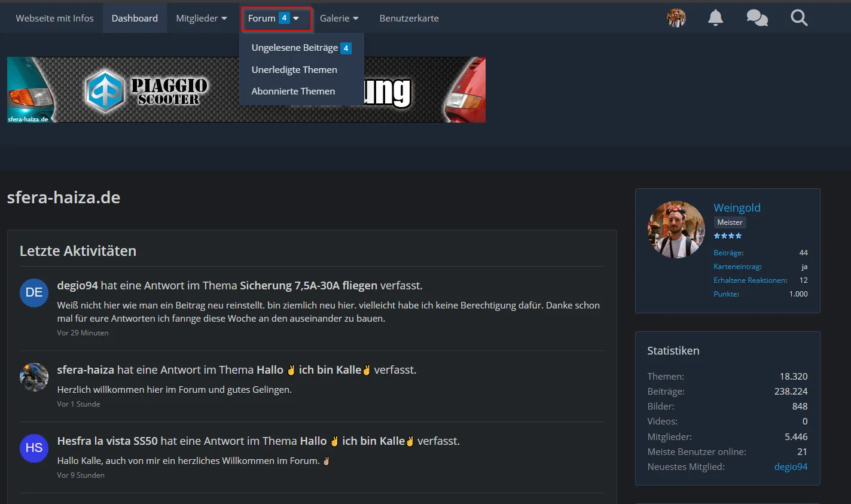Select Unerledigte Themen menu entry

[x=294, y=70]
